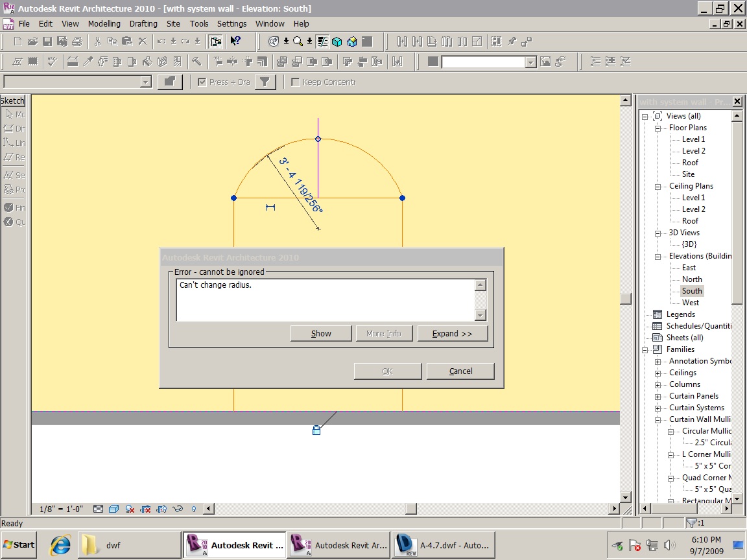Click the Zoom magnifier icon
This screenshot has height=560, width=747.
[x=298, y=41]
